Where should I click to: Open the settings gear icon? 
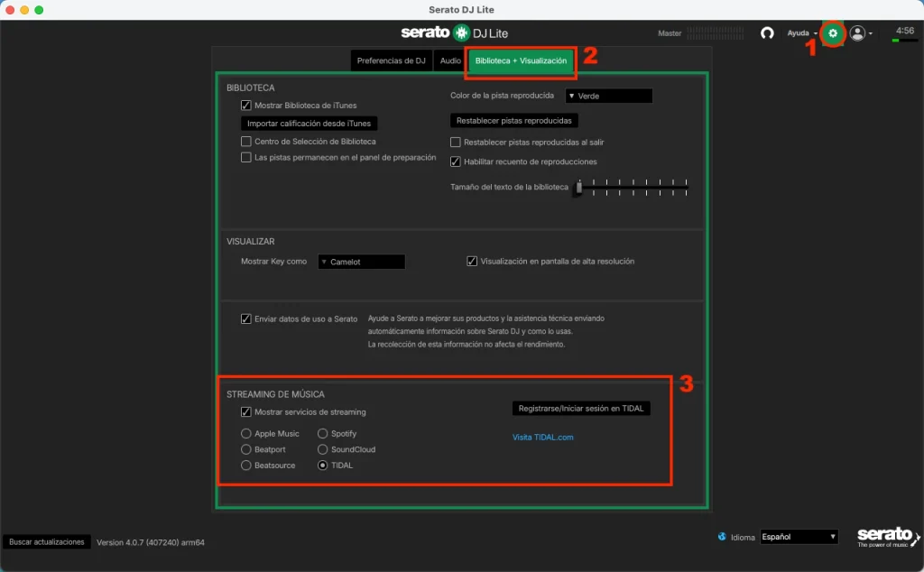click(833, 33)
